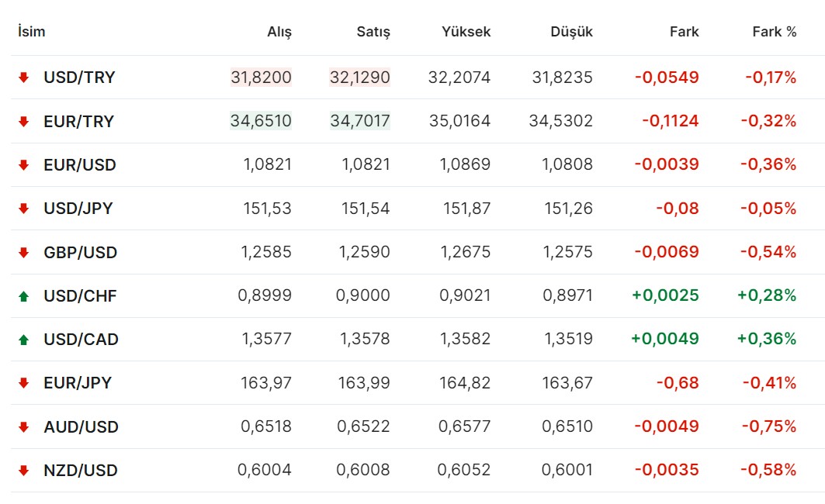Click the red down arrow beside GBP/USD

(x=23, y=252)
